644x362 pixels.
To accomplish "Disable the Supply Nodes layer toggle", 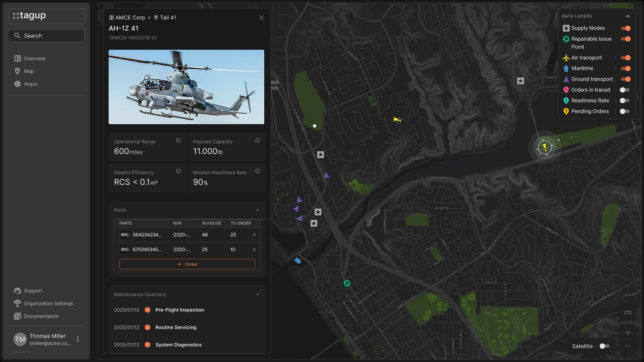I will 625,28.
